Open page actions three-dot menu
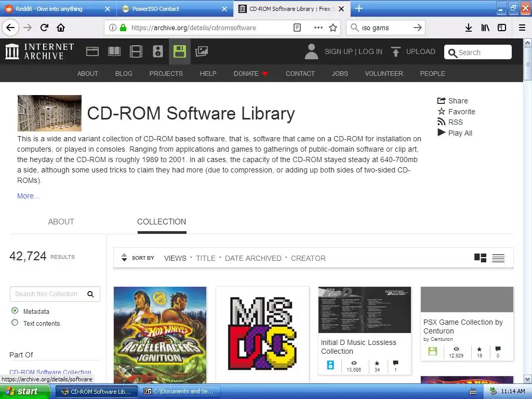The height and width of the screenshot is (399, 532). pos(318,28)
